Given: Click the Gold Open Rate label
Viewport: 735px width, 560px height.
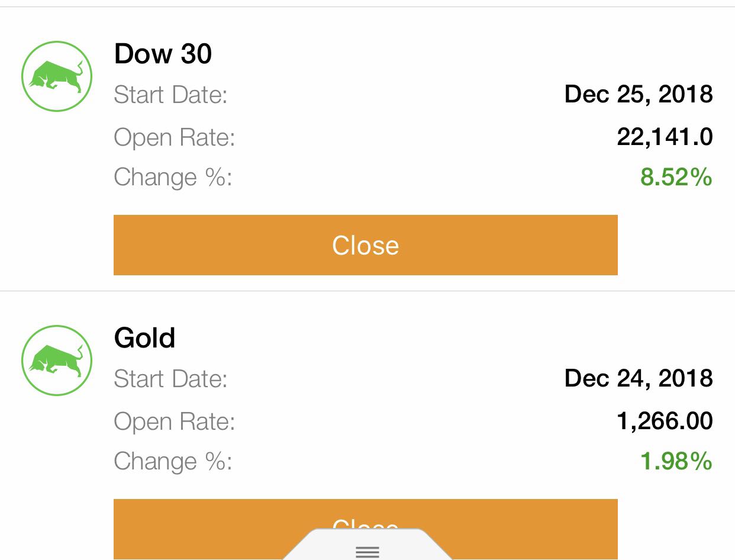Looking at the screenshot, I should tap(174, 421).
